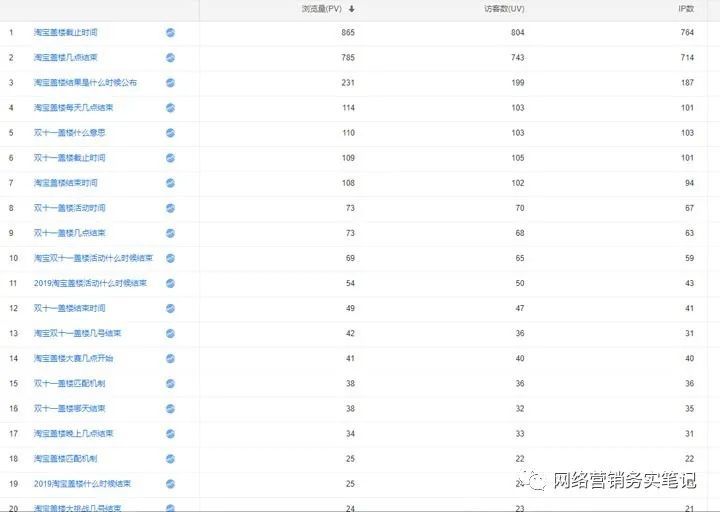This screenshot has height=512, width=720.
Task: Click the icon beside 双十一盖楼截止时间
Action: pos(170,158)
